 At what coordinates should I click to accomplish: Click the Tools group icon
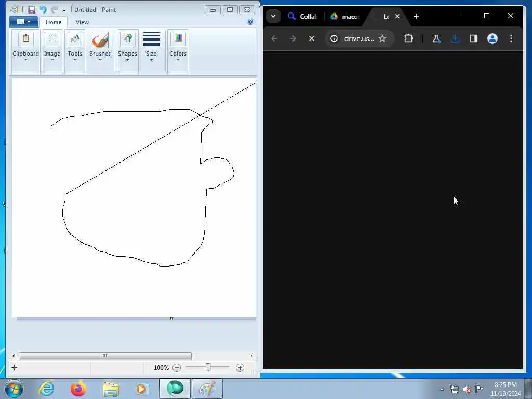(75, 38)
